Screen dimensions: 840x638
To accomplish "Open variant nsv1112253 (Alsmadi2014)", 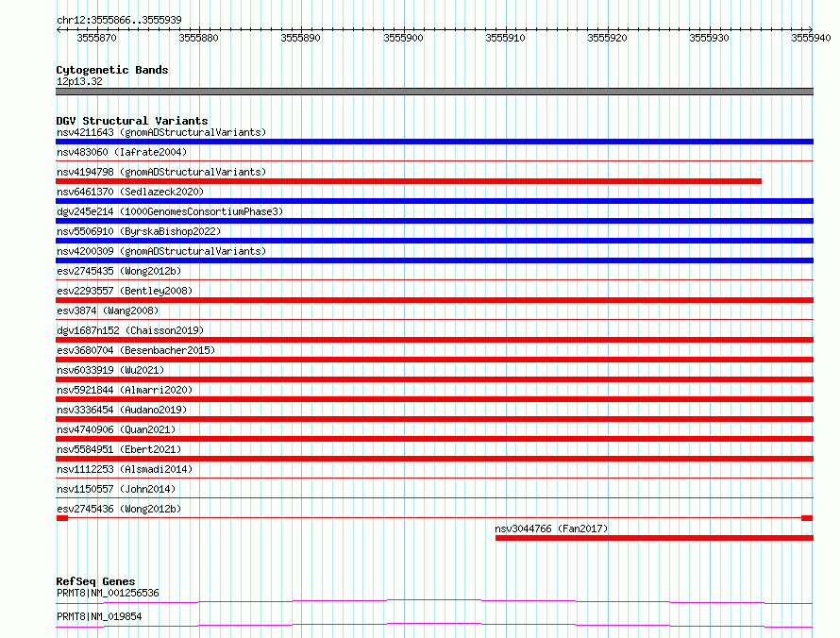I will coord(125,469).
